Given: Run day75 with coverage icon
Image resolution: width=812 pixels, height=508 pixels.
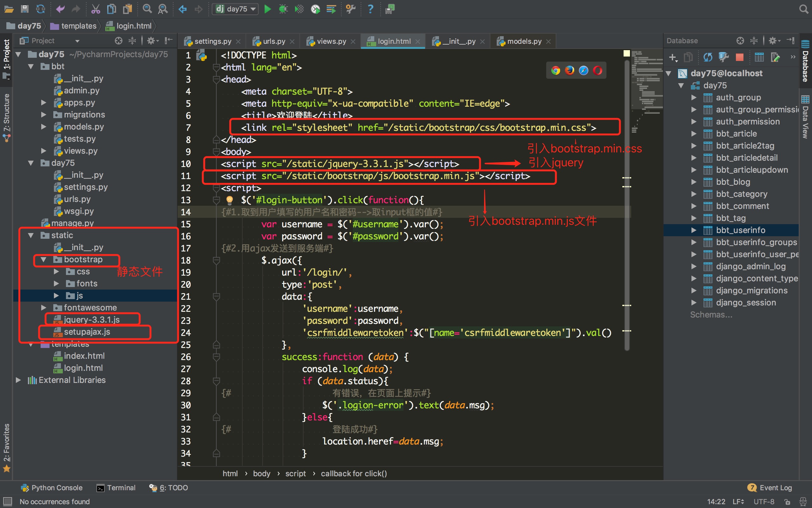Looking at the screenshot, I should tap(299, 9).
